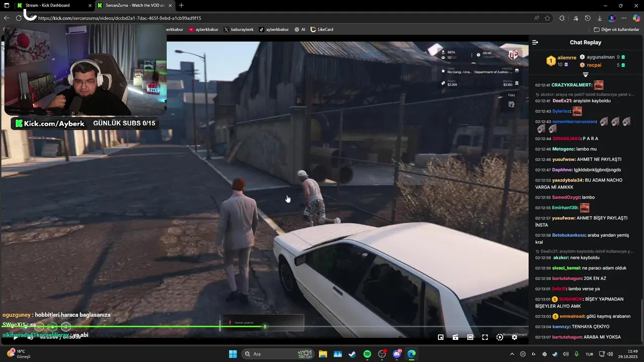
Task: Click CRAZYKRALMERT username in chat
Action: (x=572, y=85)
